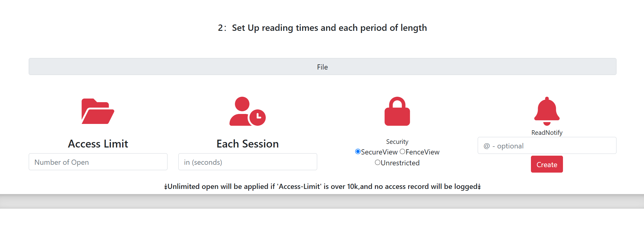Click the user with clock icon

[x=247, y=111]
